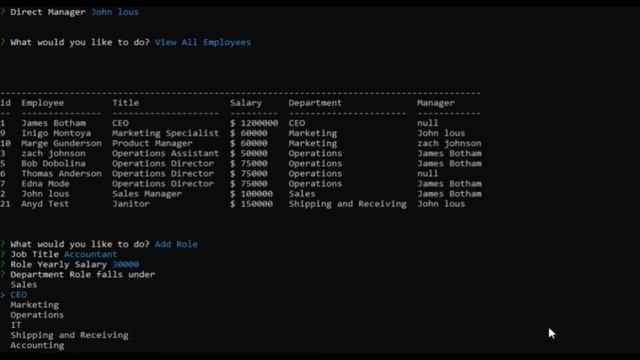Click the Operations Assistant title cell
The image size is (640, 360).
[x=166, y=153]
